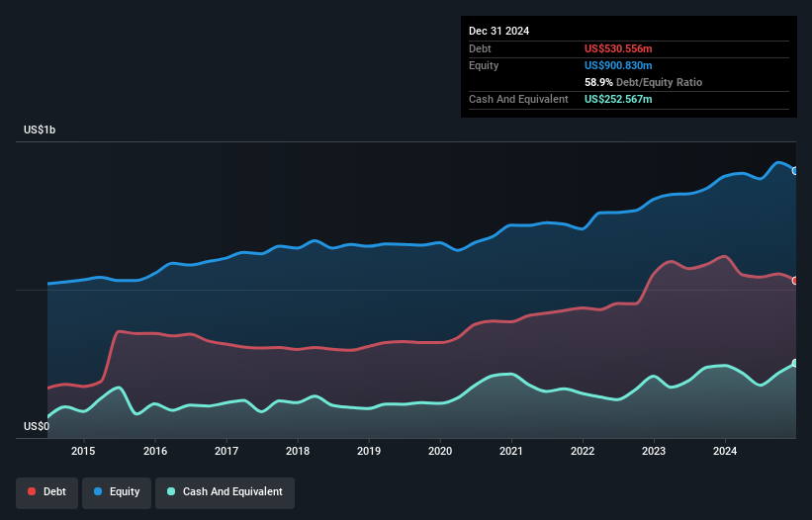Click the US$900.830m equity value

(x=618, y=65)
